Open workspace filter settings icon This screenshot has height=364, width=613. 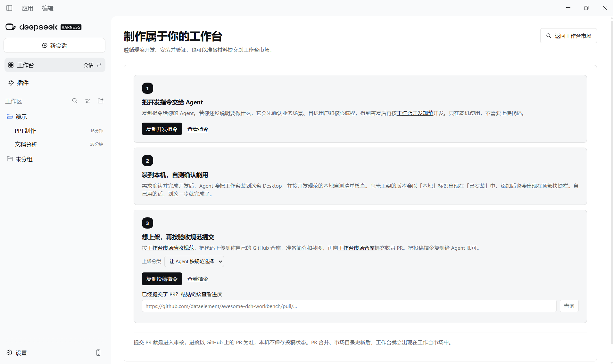88,101
